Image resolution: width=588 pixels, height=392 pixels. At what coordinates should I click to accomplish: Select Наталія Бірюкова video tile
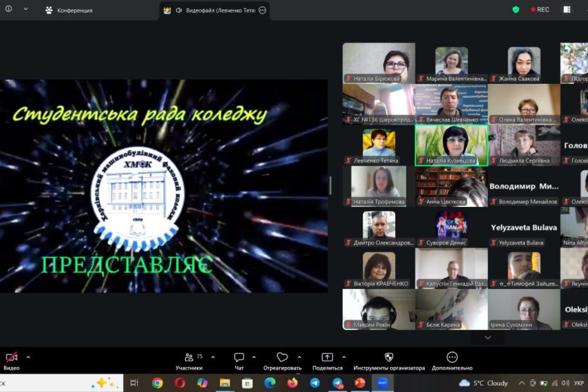[x=379, y=62]
